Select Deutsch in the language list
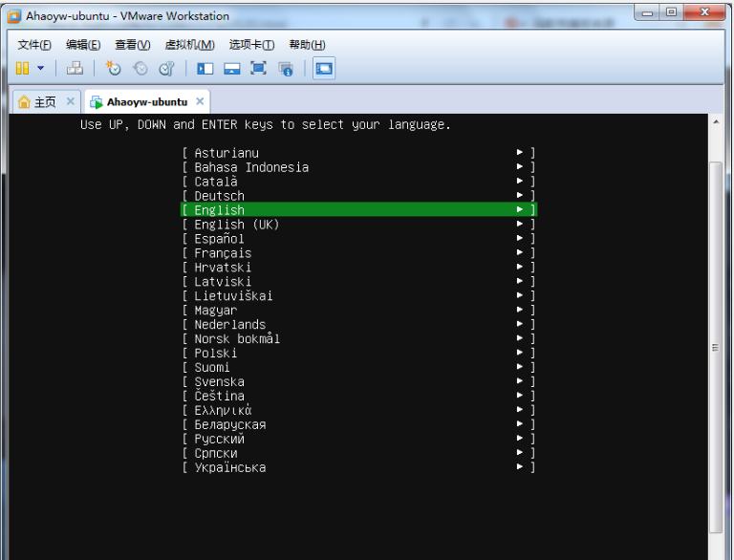734x560 pixels. (x=219, y=196)
